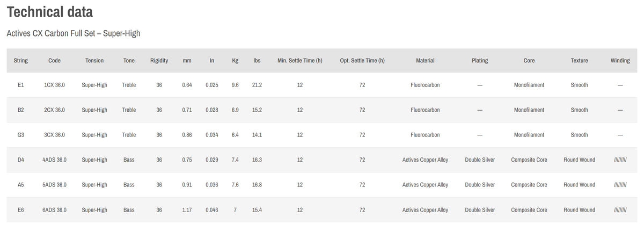Select the "Actives CX Carbon Full Set – Super-High" subtitle
Screen dimensions: 644x232
pyautogui.click(x=73, y=34)
